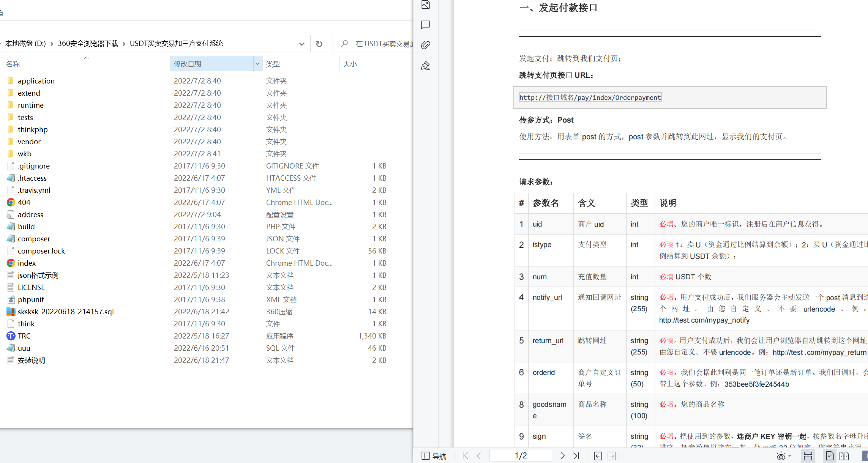Open the sksksk_20220618 SQL archive file
Image resolution: width=868 pixels, height=463 pixels.
[65, 312]
